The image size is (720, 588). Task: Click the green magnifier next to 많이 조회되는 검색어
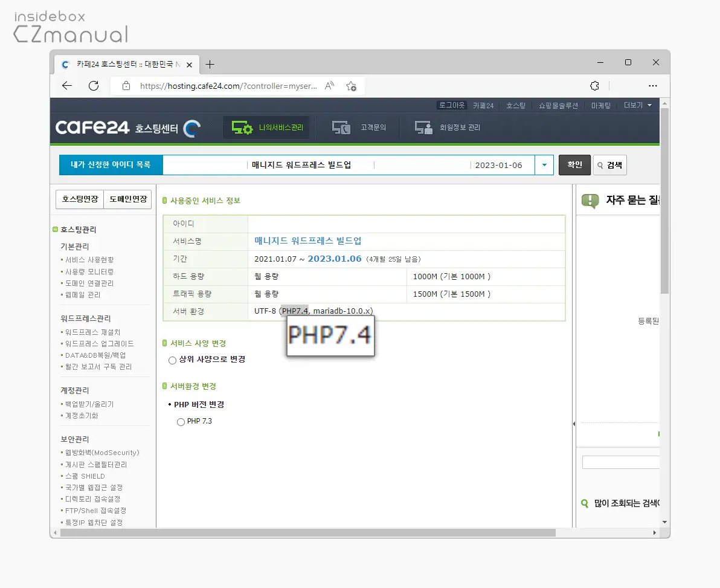pos(585,503)
